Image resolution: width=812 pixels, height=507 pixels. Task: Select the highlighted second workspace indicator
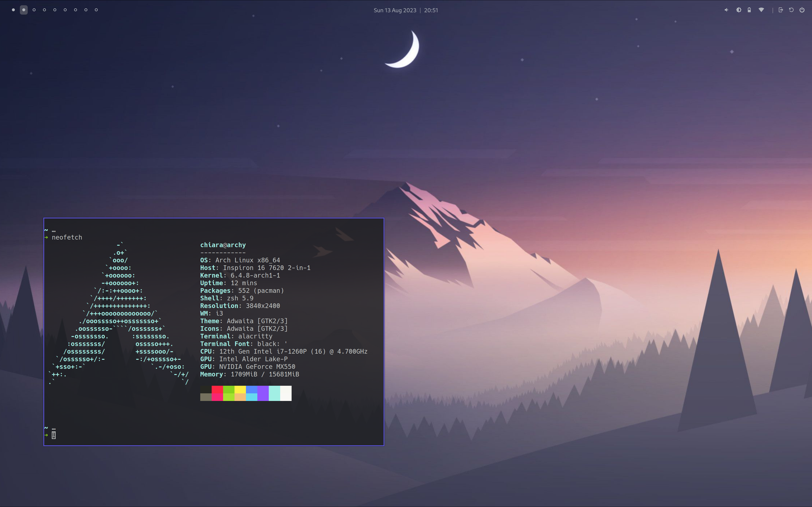click(24, 10)
